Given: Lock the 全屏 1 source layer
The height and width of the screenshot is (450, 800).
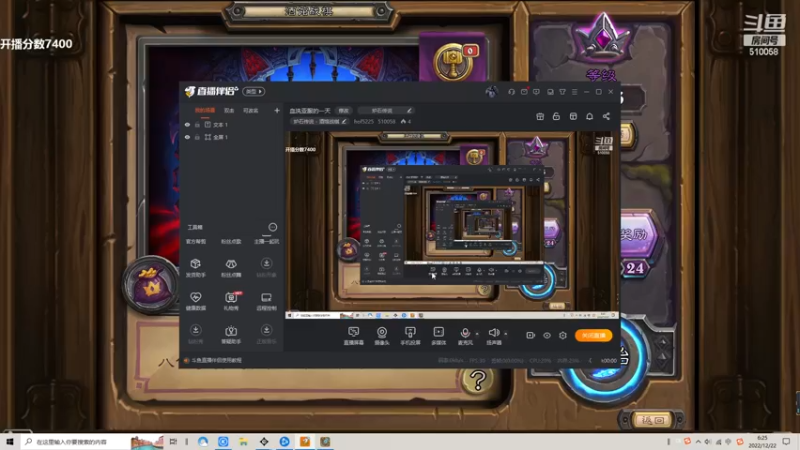Looking at the screenshot, I should [x=197, y=137].
